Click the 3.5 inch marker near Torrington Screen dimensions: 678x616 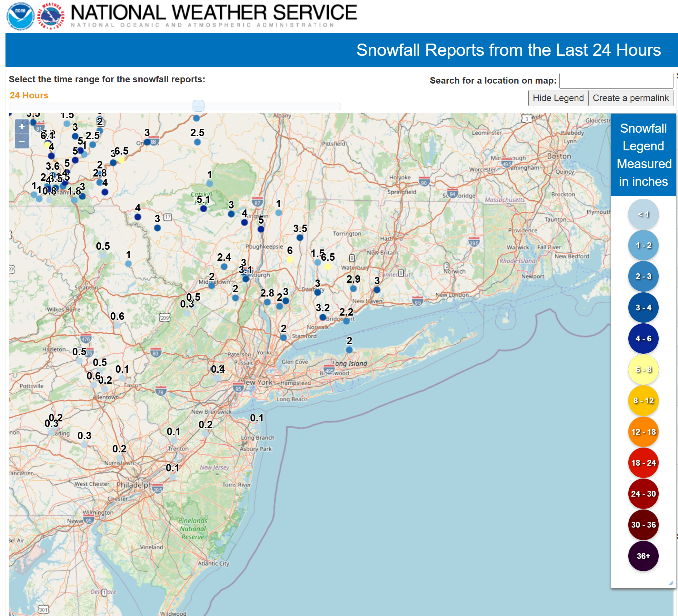pos(300,237)
